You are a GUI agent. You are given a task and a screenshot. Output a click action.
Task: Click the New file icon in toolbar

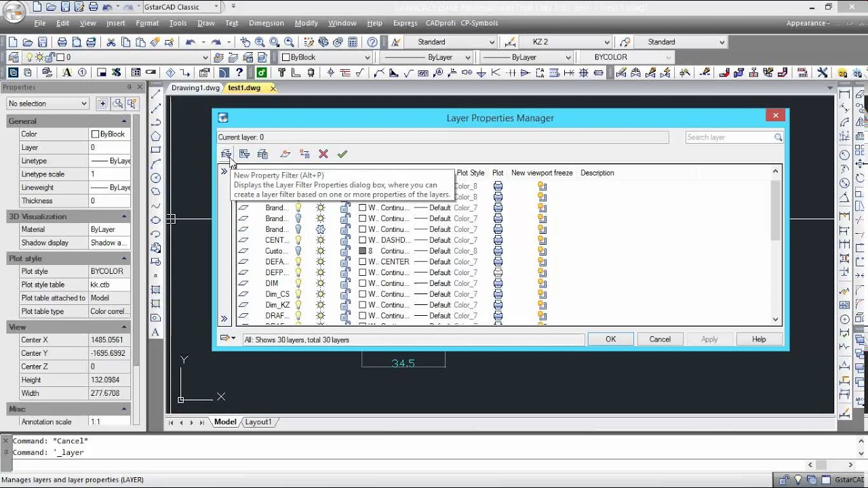coord(13,42)
